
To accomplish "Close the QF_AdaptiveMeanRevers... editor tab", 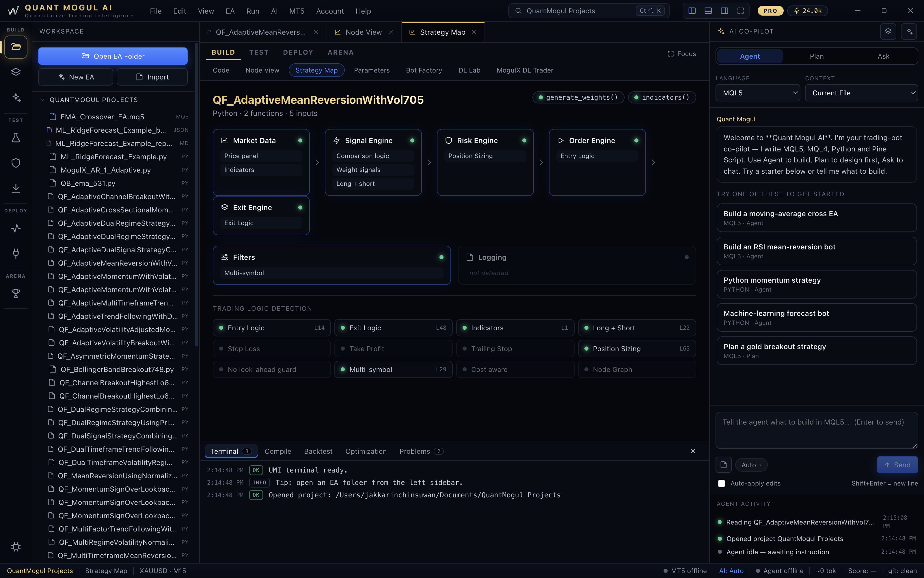I will (316, 32).
